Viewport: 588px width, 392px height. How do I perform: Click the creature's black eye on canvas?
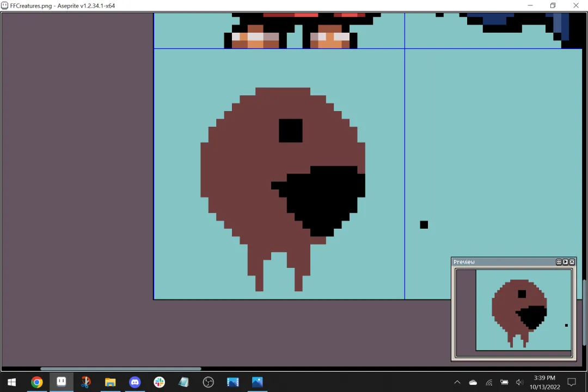pyautogui.click(x=291, y=131)
